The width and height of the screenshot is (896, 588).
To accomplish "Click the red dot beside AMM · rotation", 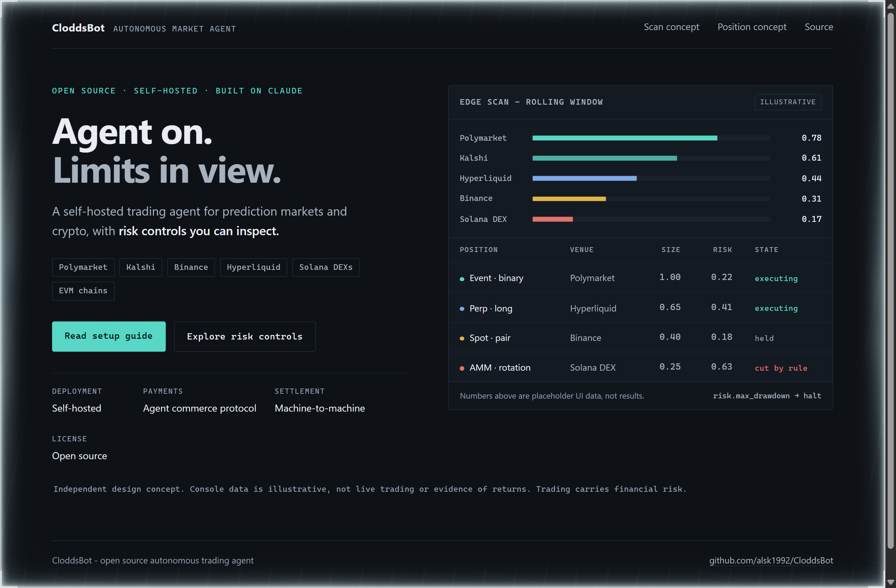I will [x=462, y=368].
